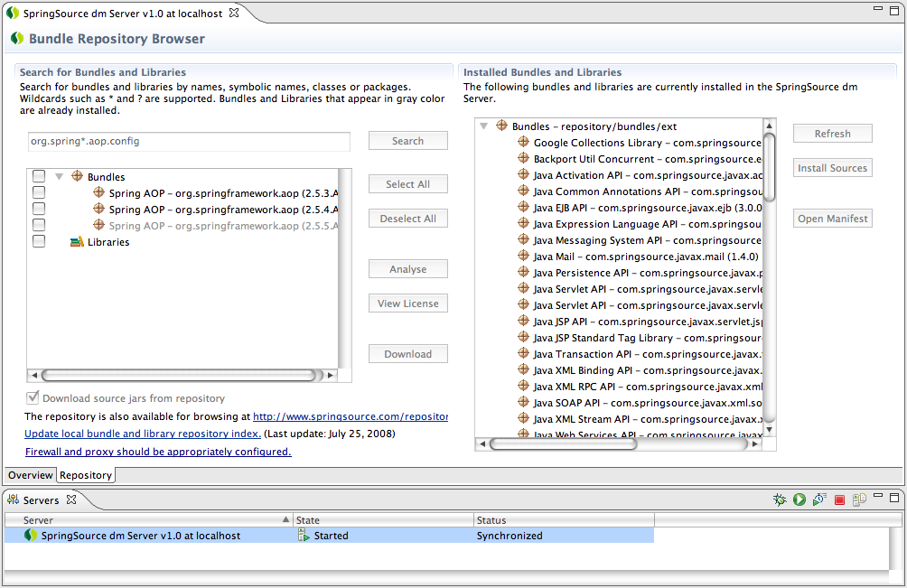Click the Spring AOP 2.5.4 bundle icon

[98, 209]
